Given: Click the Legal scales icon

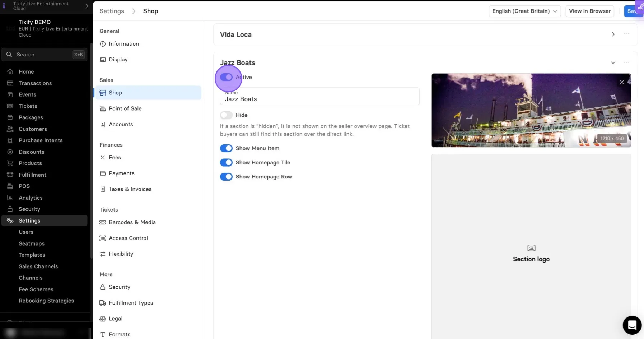Looking at the screenshot, I should pos(103,319).
